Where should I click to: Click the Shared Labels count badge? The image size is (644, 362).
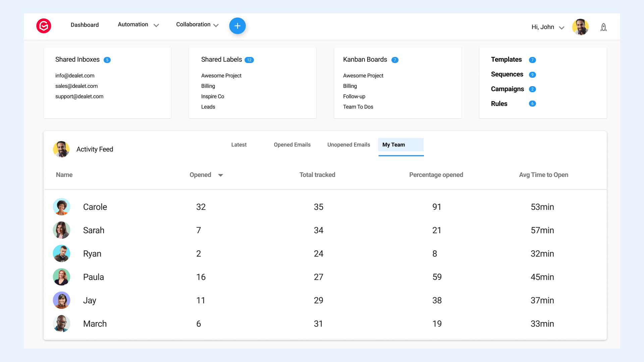pyautogui.click(x=249, y=60)
